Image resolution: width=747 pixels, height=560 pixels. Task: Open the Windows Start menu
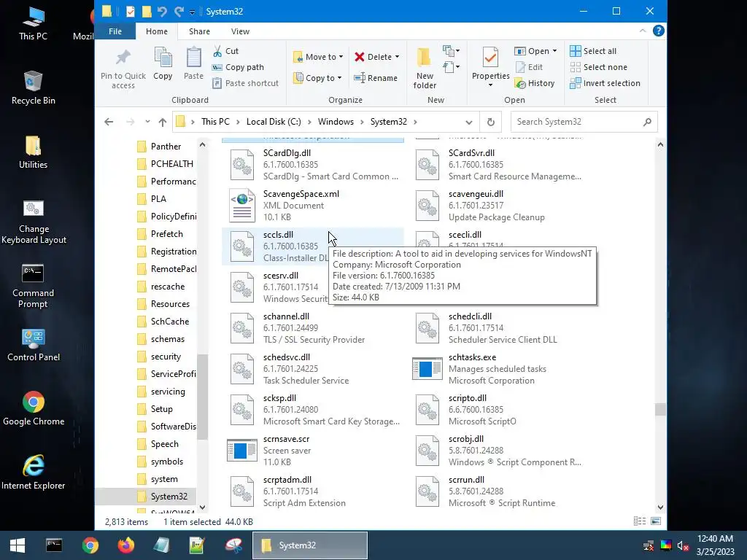point(18,545)
